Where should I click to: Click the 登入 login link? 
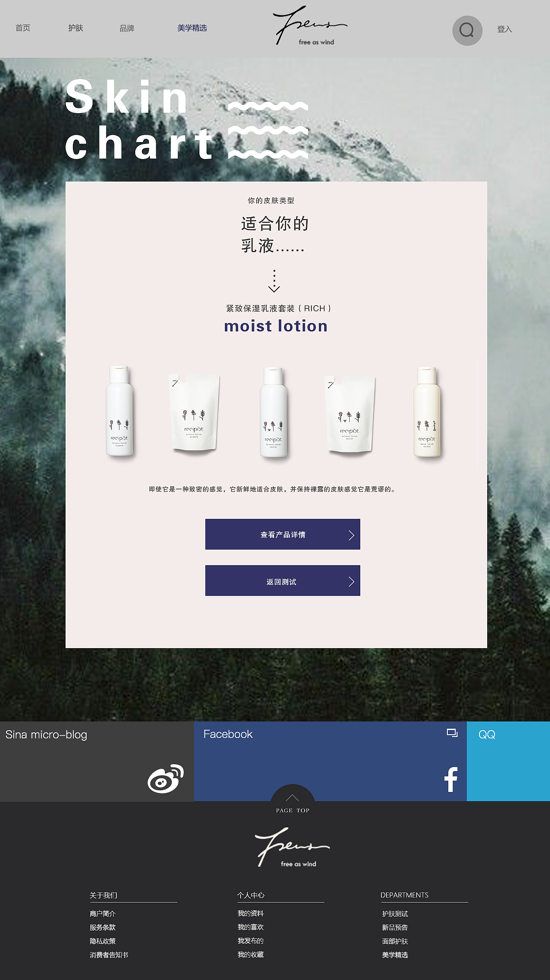point(504,29)
